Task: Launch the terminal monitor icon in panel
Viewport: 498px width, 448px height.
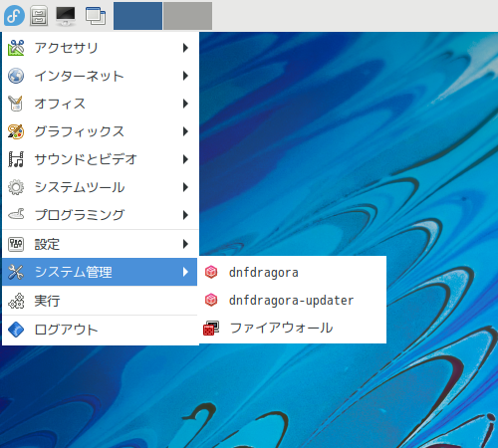Action: point(66,16)
